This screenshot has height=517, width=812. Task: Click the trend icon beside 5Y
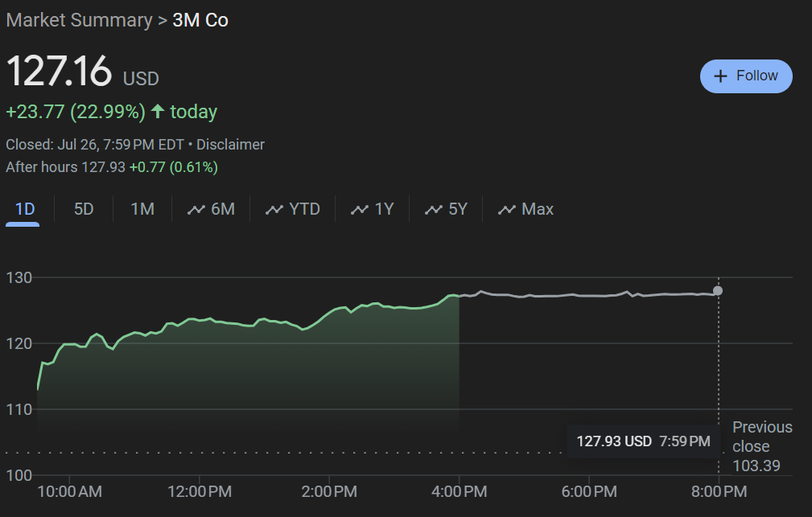click(434, 210)
